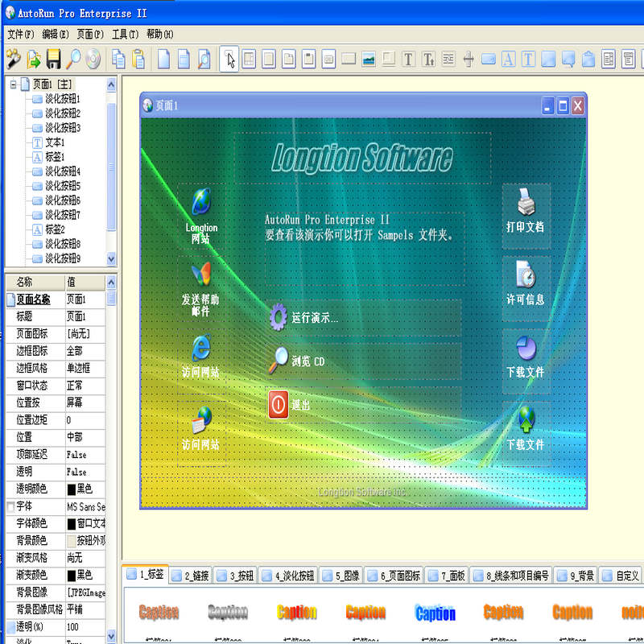Select the 许可信息 document clock button

[x=526, y=288]
